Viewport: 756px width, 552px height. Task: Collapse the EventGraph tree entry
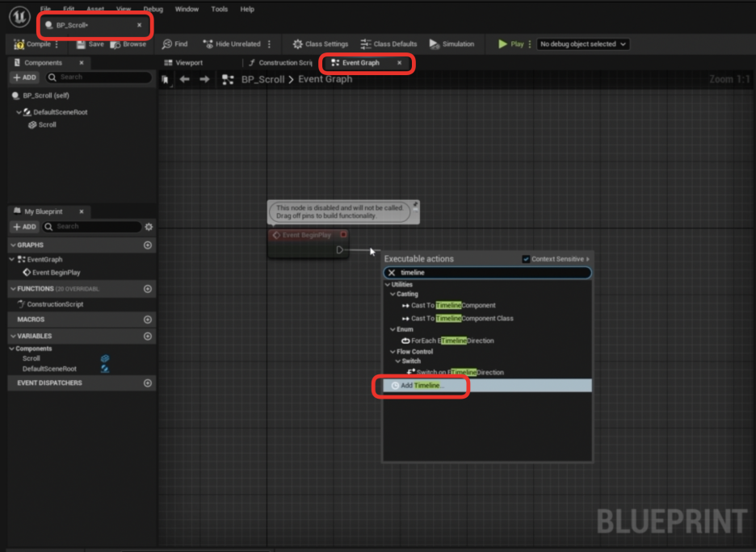pyautogui.click(x=12, y=259)
